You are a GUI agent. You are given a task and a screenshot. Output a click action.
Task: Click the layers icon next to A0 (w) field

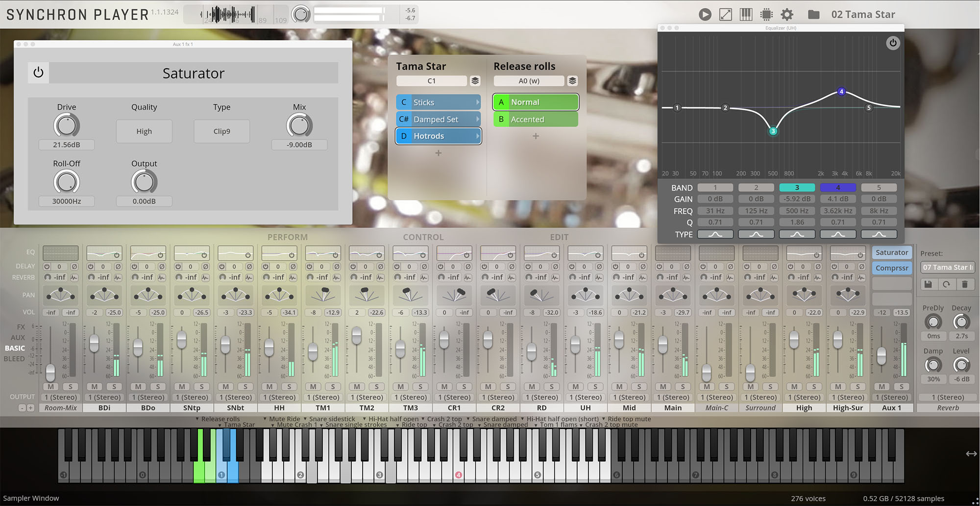[572, 81]
